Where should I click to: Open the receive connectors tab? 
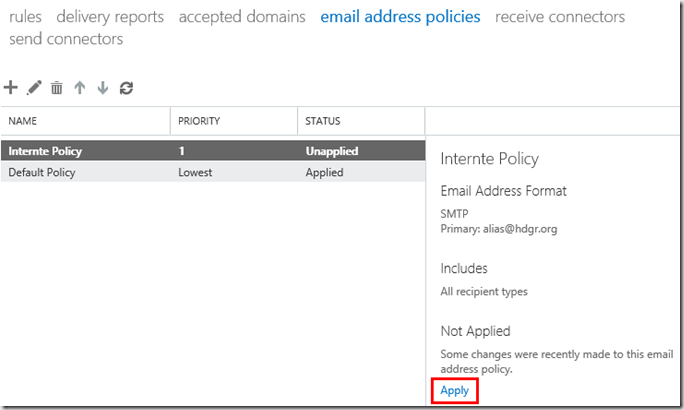pos(560,17)
